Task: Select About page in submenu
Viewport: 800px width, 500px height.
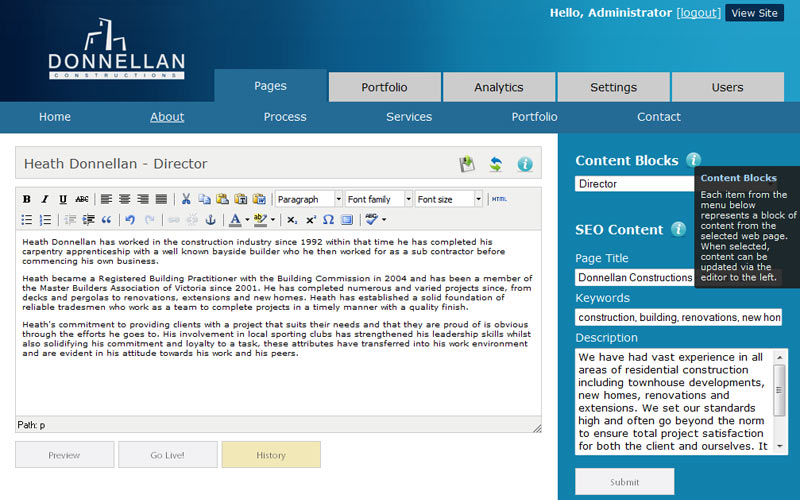Action: (167, 117)
